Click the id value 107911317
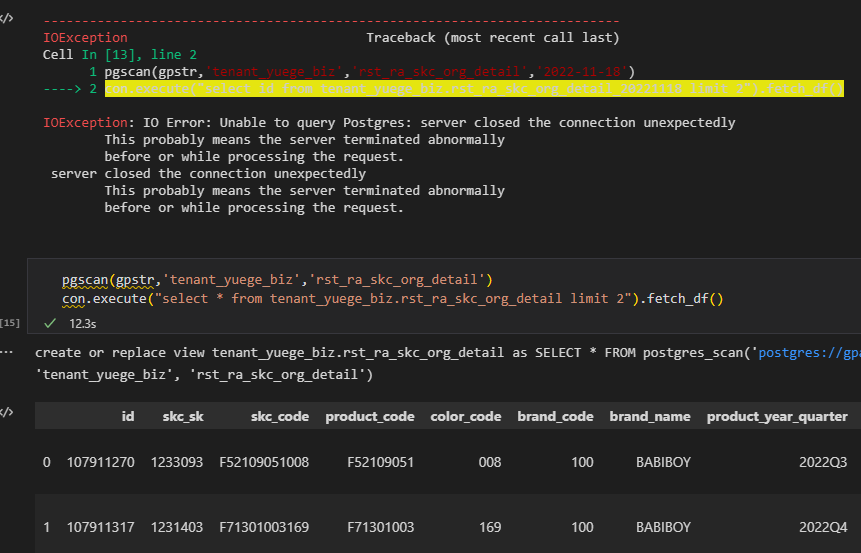Screen dimensions: 861x553 [x=100, y=527]
